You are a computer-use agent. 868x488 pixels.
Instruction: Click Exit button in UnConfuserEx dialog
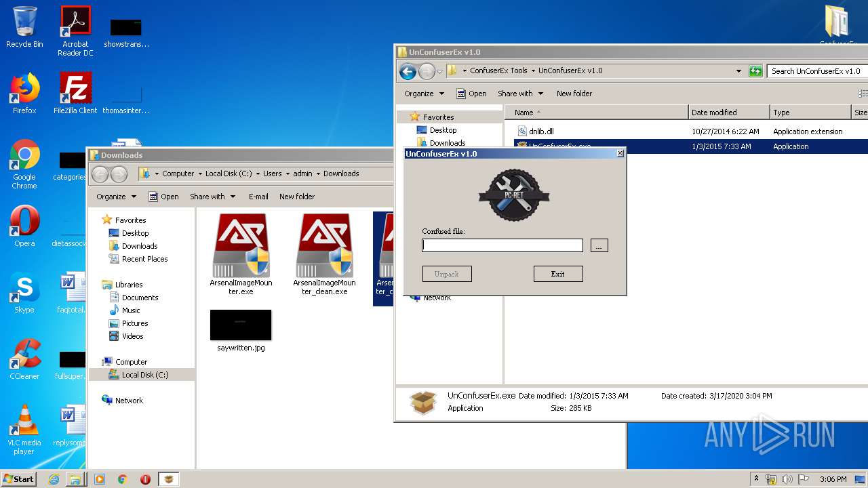pos(558,274)
